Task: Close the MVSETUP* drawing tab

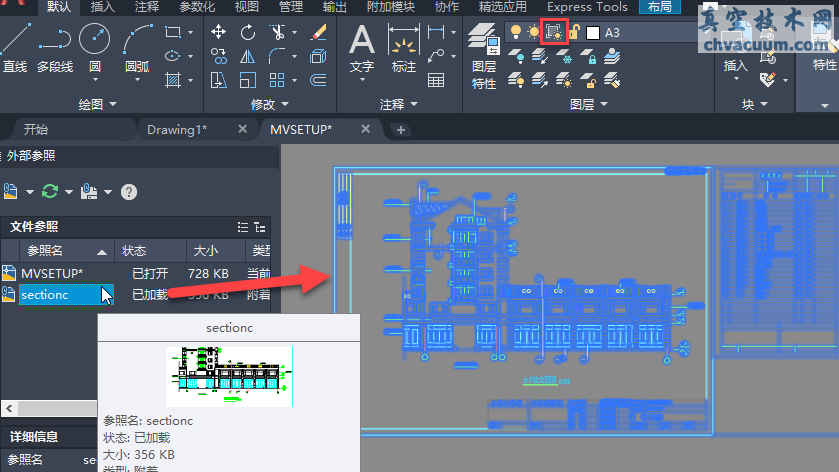Action: click(365, 129)
